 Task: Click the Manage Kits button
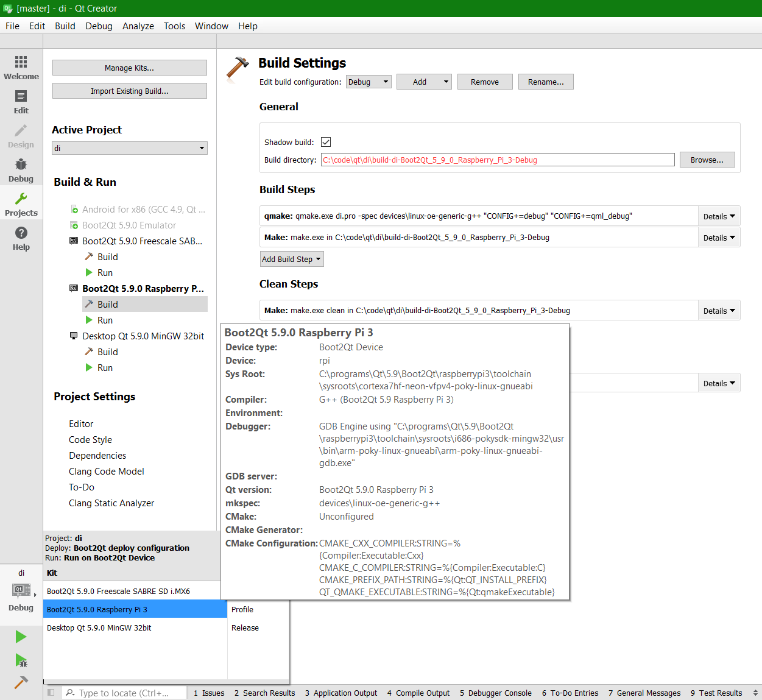coord(130,68)
